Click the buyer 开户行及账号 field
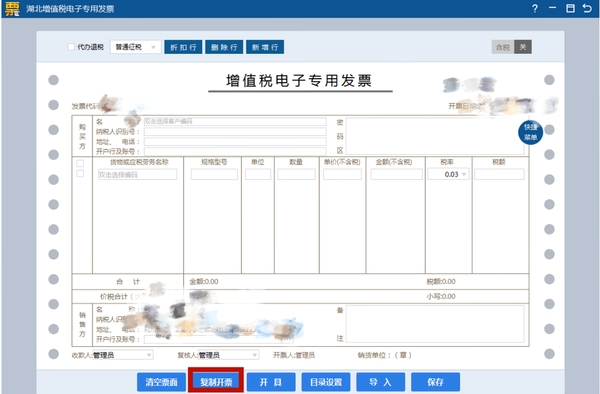This screenshot has height=394, width=600. pyautogui.click(x=235, y=151)
